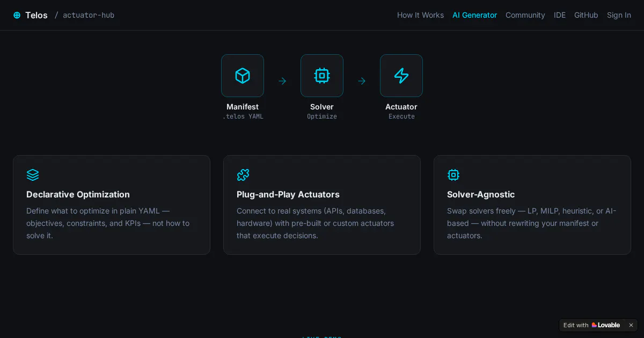The width and height of the screenshot is (644, 338).
Task: Click the Manifest cube icon
Action: (x=243, y=76)
